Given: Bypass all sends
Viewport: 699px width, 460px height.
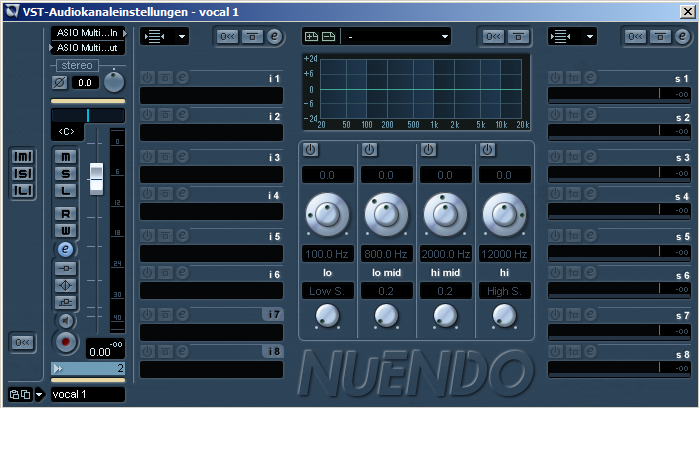Looking at the screenshot, I should [660, 37].
